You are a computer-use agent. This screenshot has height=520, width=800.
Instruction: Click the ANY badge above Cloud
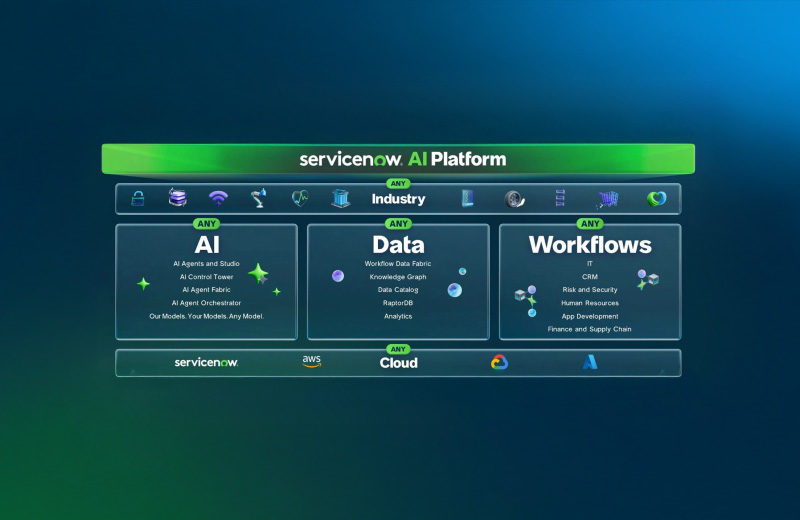point(398,349)
